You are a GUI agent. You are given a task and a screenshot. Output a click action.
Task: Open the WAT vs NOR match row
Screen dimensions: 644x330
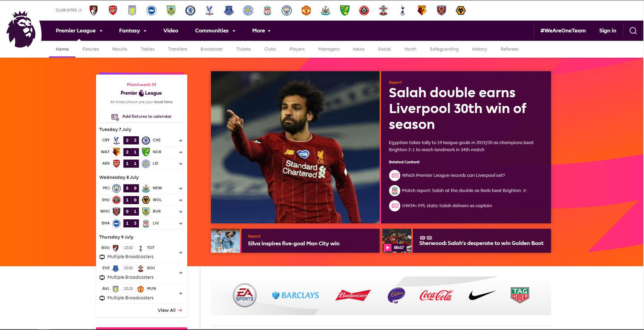tap(141, 152)
